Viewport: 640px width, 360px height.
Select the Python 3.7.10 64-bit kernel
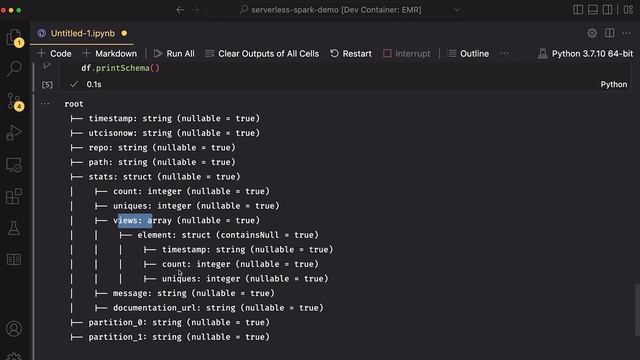pos(585,53)
